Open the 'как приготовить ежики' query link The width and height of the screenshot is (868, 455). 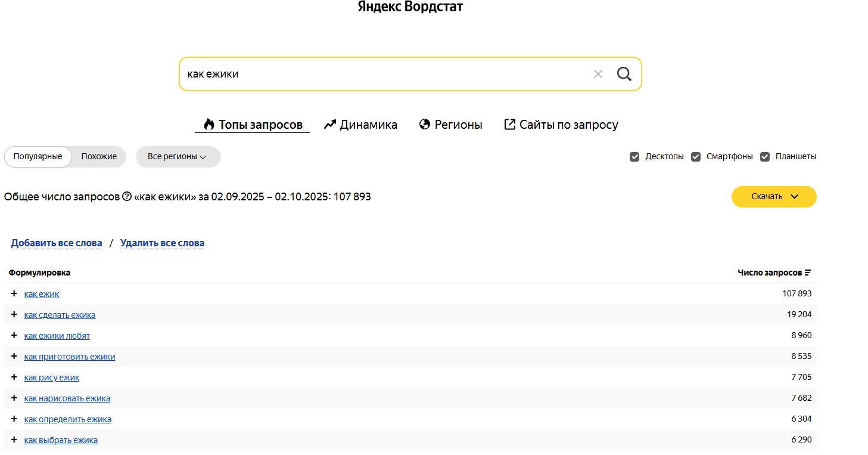click(70, 357)
